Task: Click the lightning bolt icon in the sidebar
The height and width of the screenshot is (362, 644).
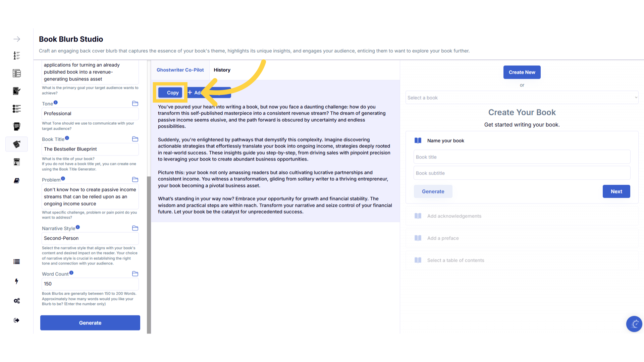Action: 17,281
